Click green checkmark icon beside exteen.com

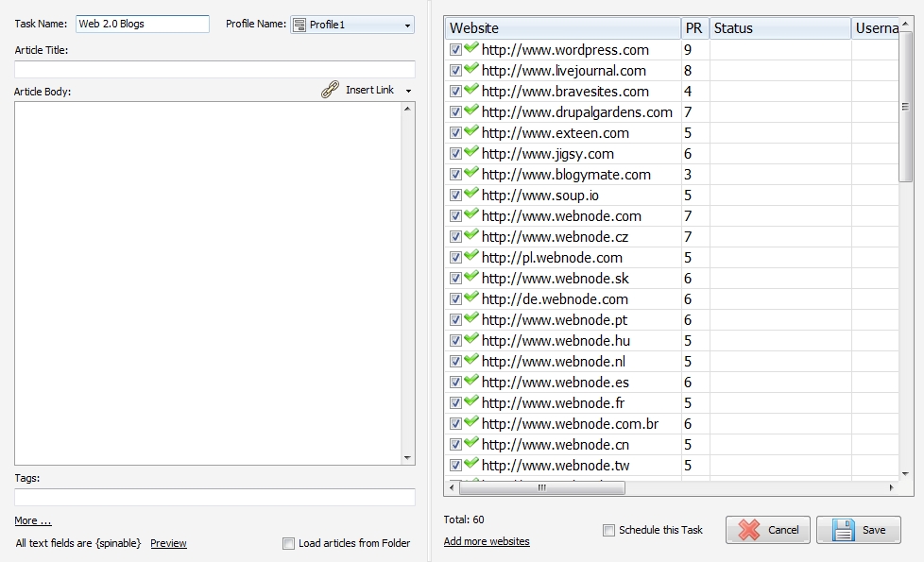(471, 130)
